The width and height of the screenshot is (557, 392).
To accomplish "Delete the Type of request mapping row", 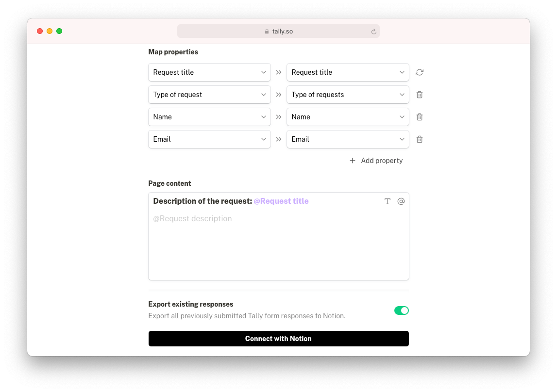I will click(x=420, y=95).
